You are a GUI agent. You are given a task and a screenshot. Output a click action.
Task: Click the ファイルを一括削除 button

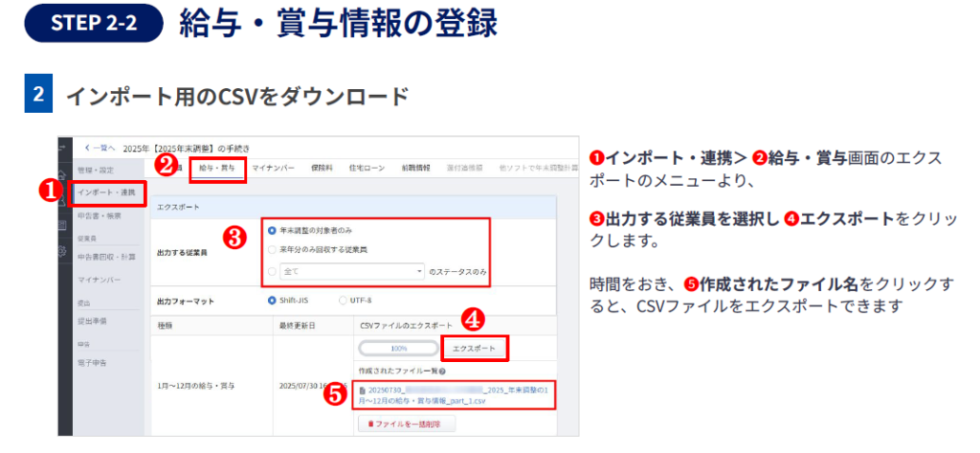(407, 422)
